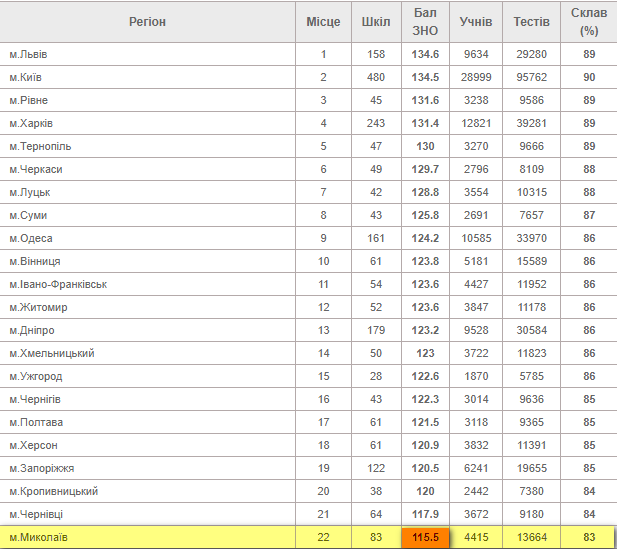Viewport: 617px width, 549px height.
Task: Select the м.Запоріжжя region name
Action: [41, 468]
